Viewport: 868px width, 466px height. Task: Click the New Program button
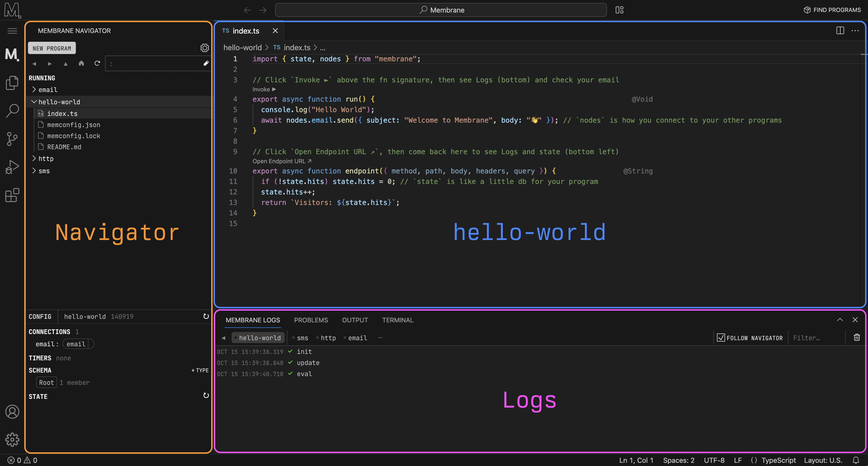52,48
